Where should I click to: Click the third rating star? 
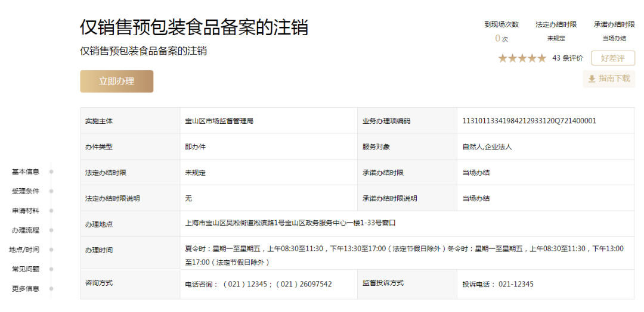[522, 58]
